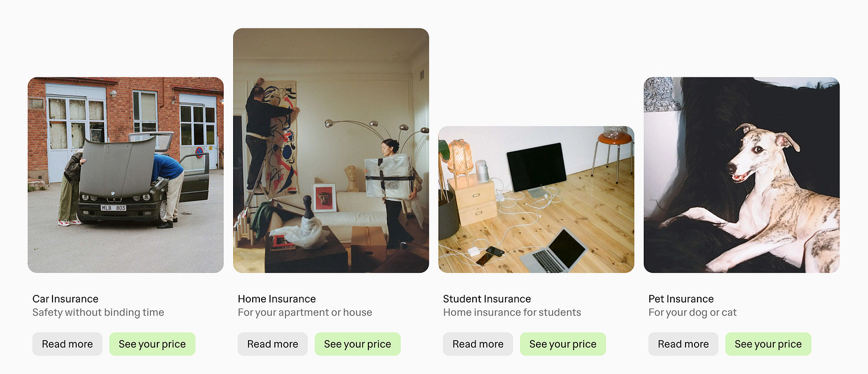Click 'For your dog or cat' description
The height and width of the screenshot is (374, 868).
[693, 313]
